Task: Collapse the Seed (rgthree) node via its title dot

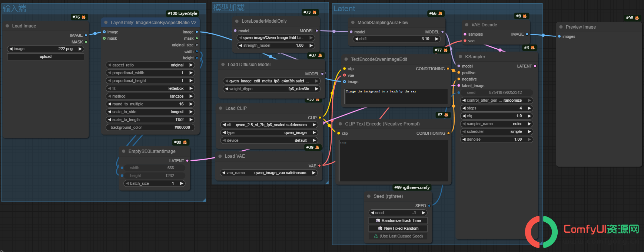Action: (x=369, y=196)
